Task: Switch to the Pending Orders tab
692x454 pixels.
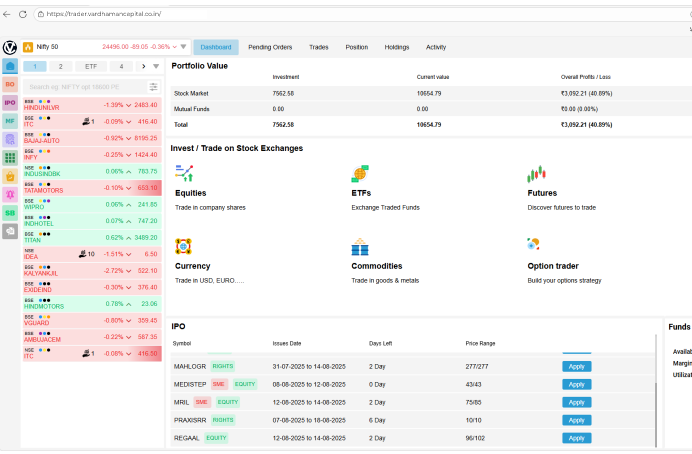Action: coord(270,47)
